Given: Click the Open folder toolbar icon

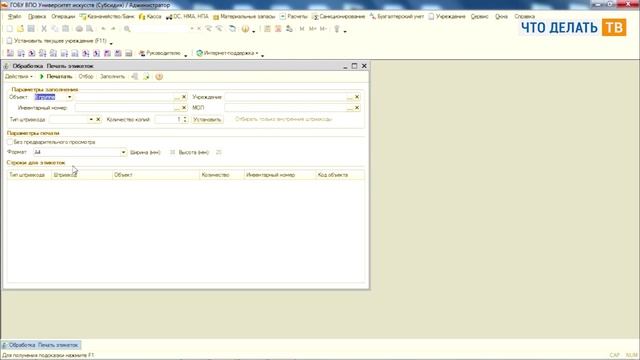Looking at the screenshot, I should point(20,29).
